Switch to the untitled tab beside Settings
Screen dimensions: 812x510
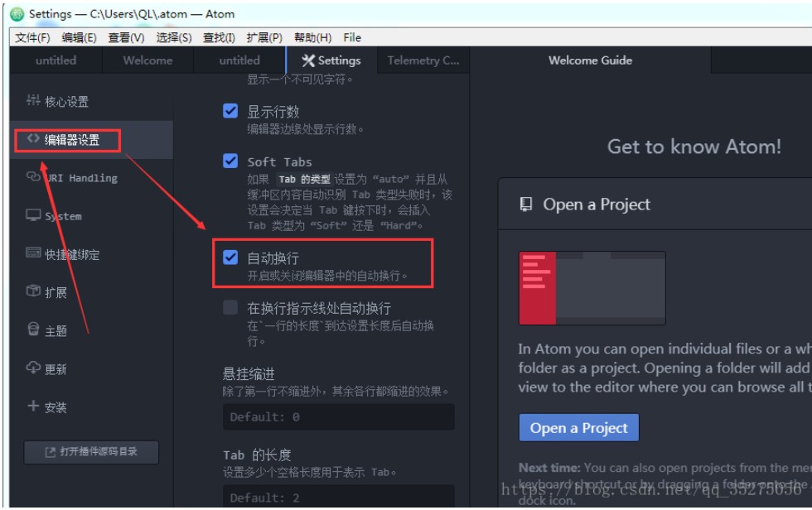pos(239,60)
